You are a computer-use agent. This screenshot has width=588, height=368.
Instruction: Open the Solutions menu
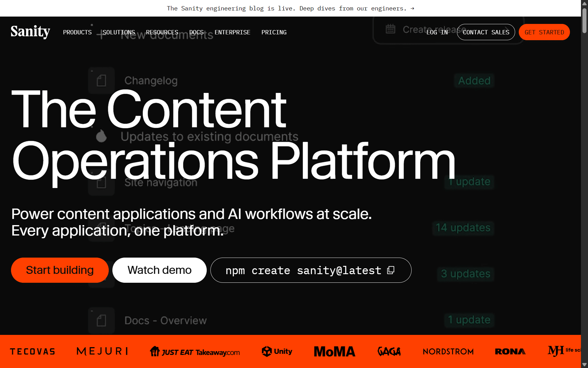119,32
